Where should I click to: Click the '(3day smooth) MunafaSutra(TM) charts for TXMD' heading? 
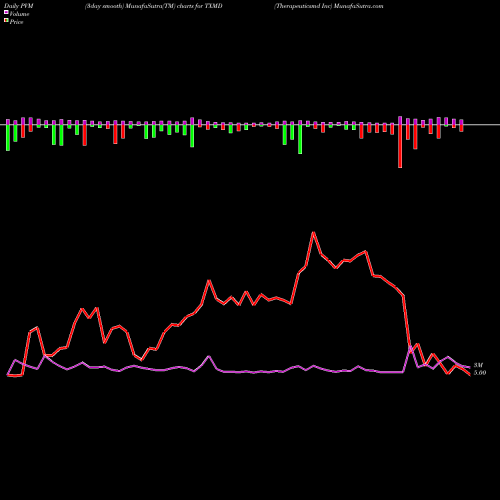(x=153, y=6)
